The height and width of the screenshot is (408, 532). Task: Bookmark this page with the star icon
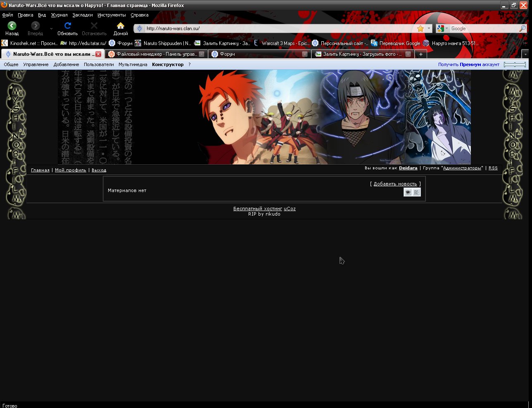tap(420, 28)
